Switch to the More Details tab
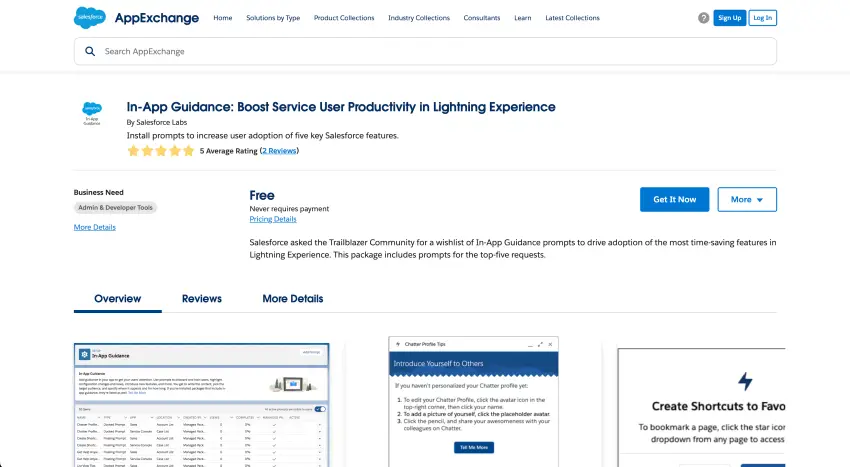 [292, 298]
